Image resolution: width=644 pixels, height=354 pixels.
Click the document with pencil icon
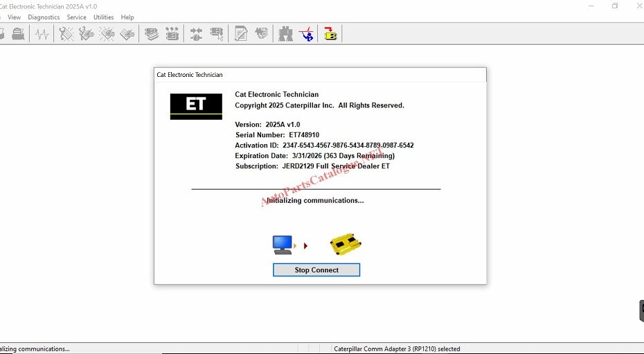pos(241,34)
